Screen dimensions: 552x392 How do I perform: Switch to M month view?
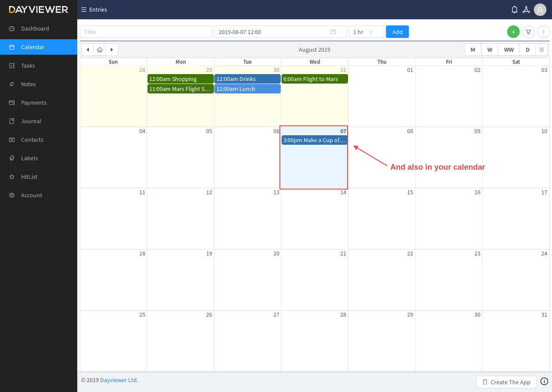(473, 50)
